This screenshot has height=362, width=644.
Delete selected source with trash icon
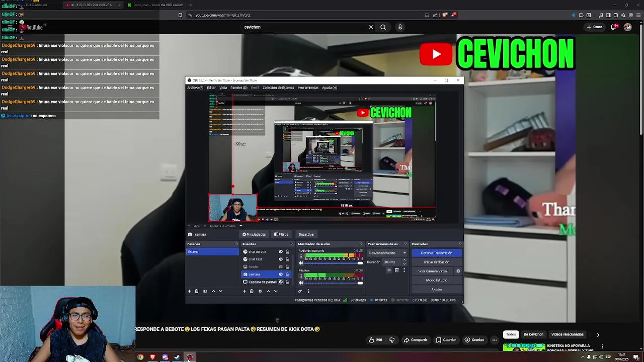tap(252, 291)
